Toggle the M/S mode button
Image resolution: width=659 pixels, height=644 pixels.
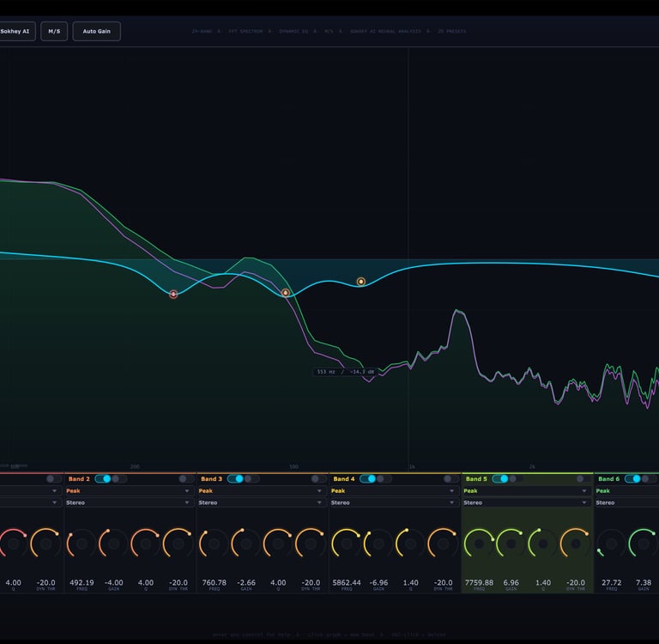click(x=54, y=31)
